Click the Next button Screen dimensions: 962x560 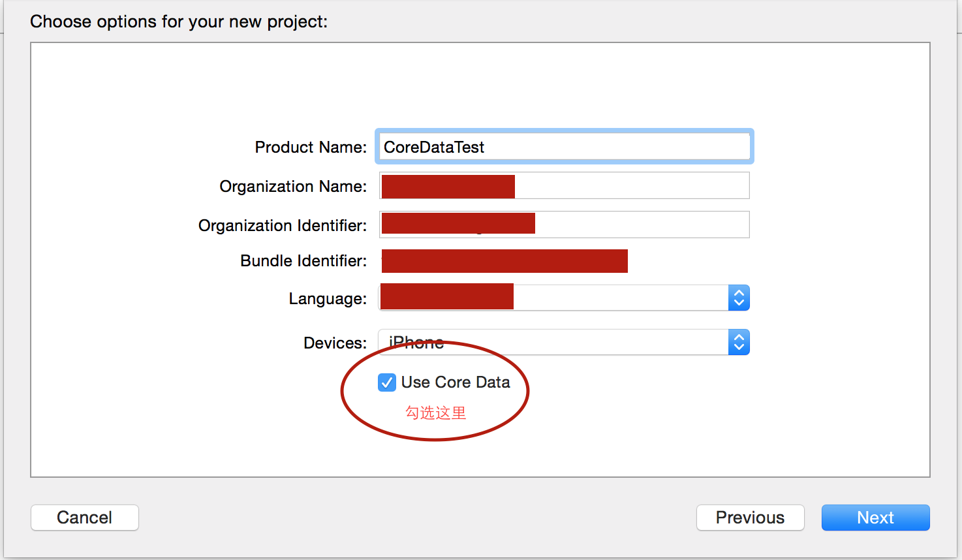875,518
